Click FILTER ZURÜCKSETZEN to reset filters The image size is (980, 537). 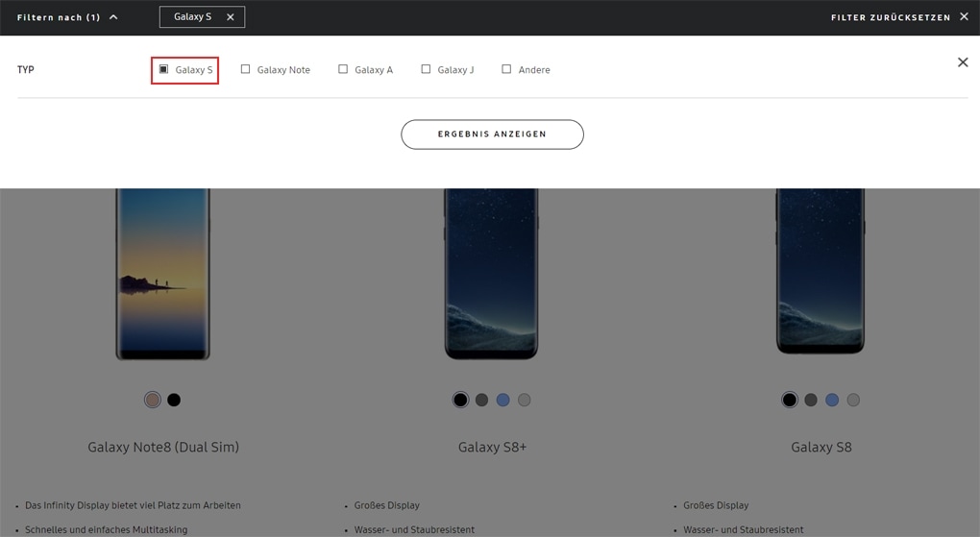[899, 17]
